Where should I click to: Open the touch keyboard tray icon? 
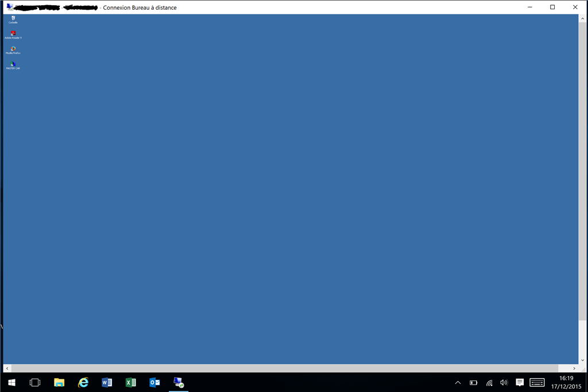coord(537,383)
